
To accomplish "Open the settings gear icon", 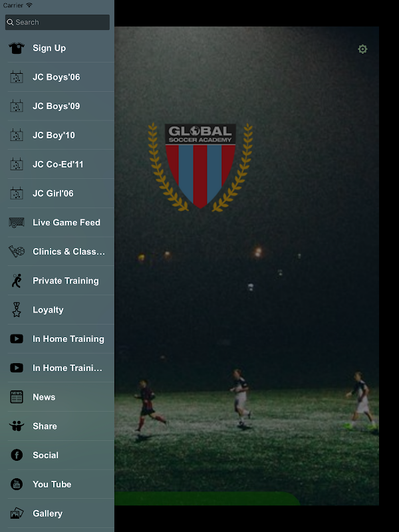I will coord(362,49).
